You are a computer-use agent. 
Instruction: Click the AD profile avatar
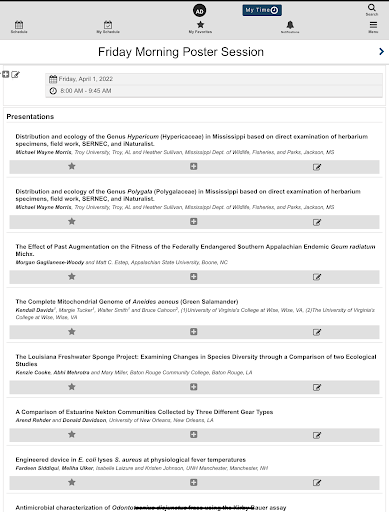pyautogui.click(x=199, y=11)
